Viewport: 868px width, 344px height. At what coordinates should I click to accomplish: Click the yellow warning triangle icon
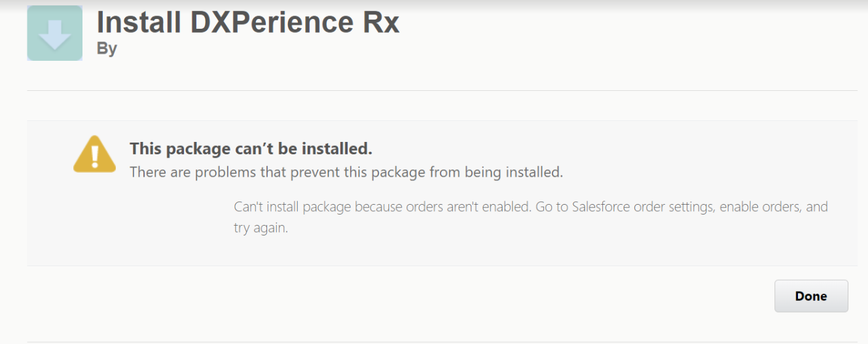tap(95, 154)
